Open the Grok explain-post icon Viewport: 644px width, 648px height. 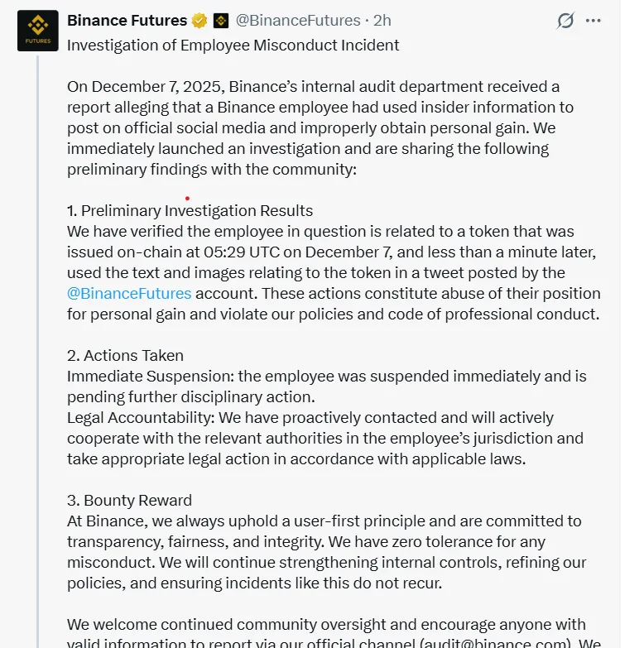coord(565,20)
